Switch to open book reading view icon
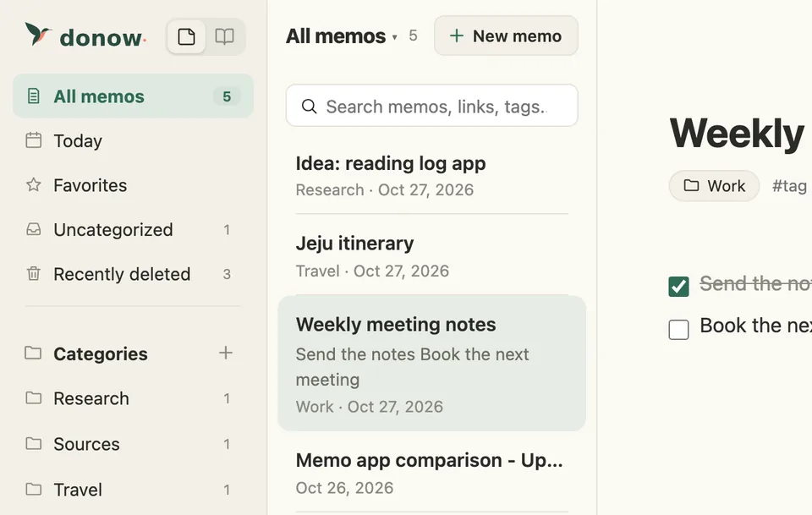The width and height of the screenshot is (812, 515). click(x=224, y=36)
